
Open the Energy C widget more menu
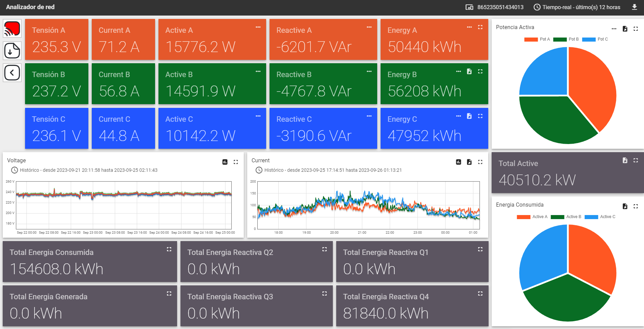click(458, 116)
